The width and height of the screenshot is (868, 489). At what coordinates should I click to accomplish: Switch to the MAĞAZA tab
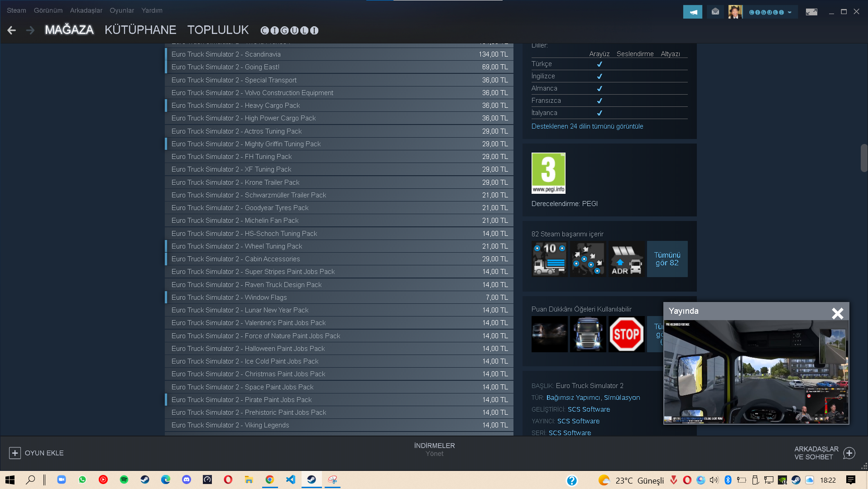click(x=69, y=30)
